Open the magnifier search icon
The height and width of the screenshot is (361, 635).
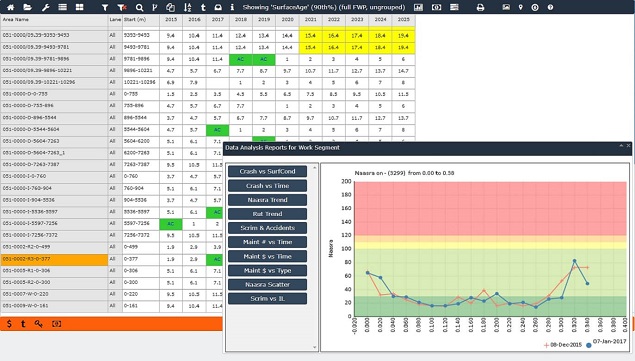(139, 7)
